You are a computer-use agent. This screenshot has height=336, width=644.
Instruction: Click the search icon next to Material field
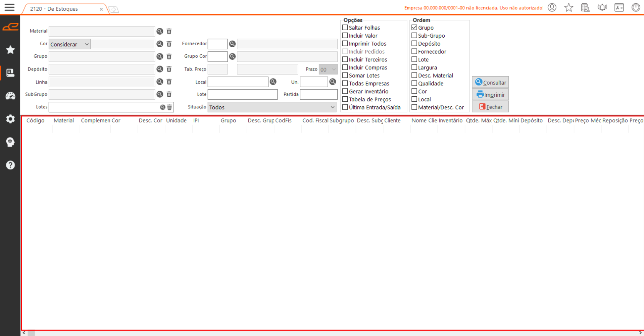click(x=160, y=31)
